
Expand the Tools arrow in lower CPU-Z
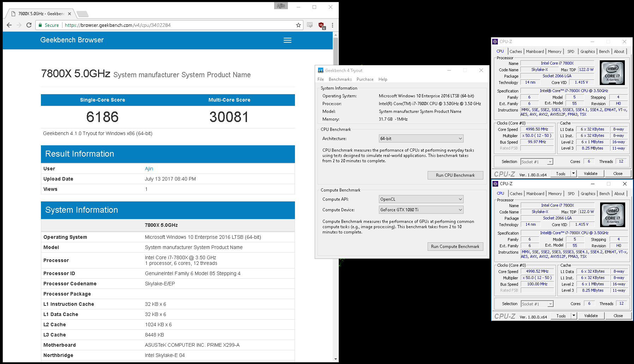click(x=574, y=316)
